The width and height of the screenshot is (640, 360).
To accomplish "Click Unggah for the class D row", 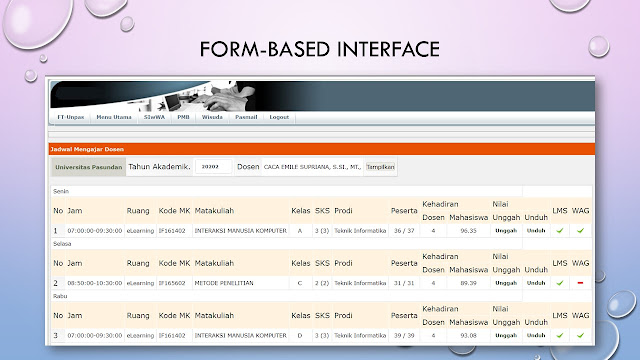I will pyautogui.click(x=506, y=335).
